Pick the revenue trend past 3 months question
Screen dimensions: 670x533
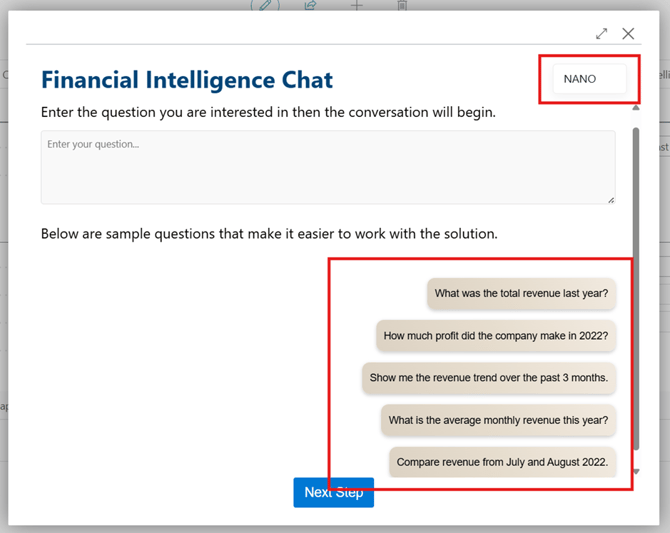click(x=489, y=378)
